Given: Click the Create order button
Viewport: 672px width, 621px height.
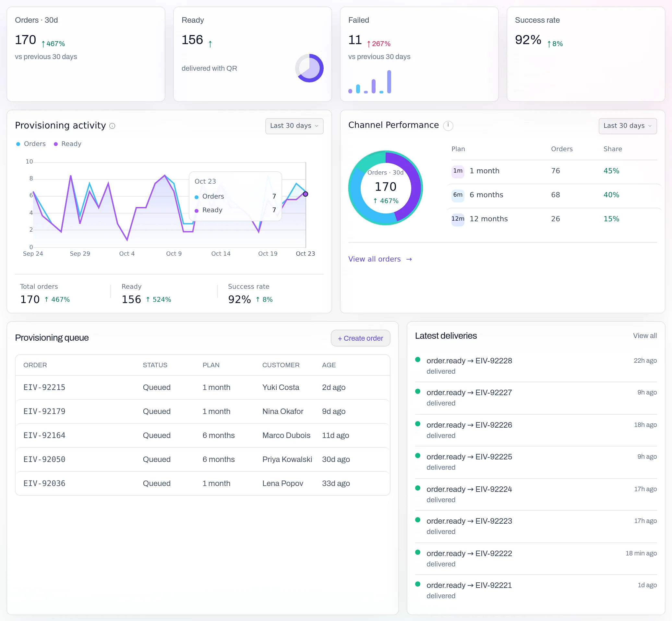Looking at the screenshot, I should pos(360,338).
